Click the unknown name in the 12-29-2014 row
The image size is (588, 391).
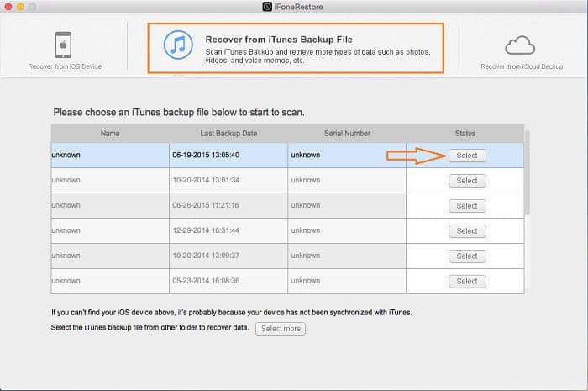pyautogui.click(x=66, y=230)
